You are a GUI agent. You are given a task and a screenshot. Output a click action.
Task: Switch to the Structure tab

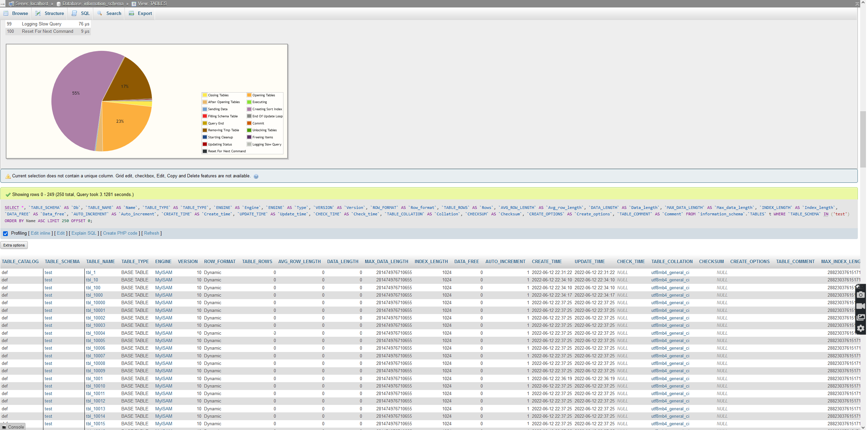coord(50,13)
